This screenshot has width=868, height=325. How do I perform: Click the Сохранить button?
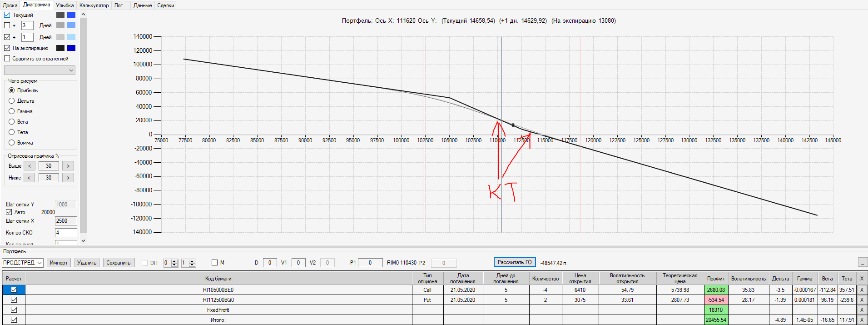coord(119,263)
